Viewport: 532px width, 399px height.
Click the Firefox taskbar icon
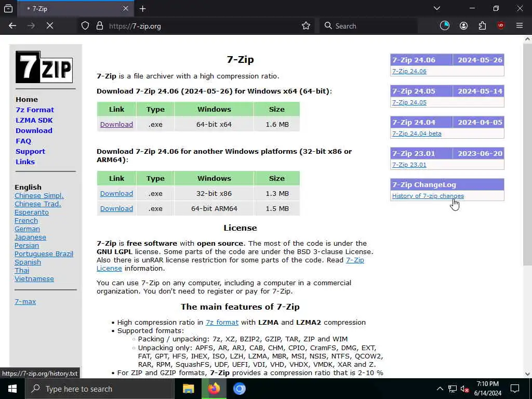214,389
